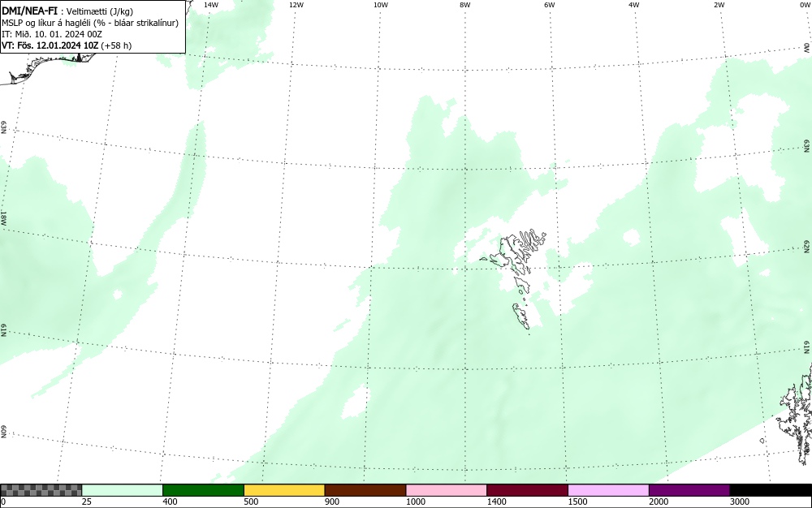812x508 pixels.
Task: Click the light green 25–400 legend swatch
Action: pyautogui.click(x=123, y=490)
